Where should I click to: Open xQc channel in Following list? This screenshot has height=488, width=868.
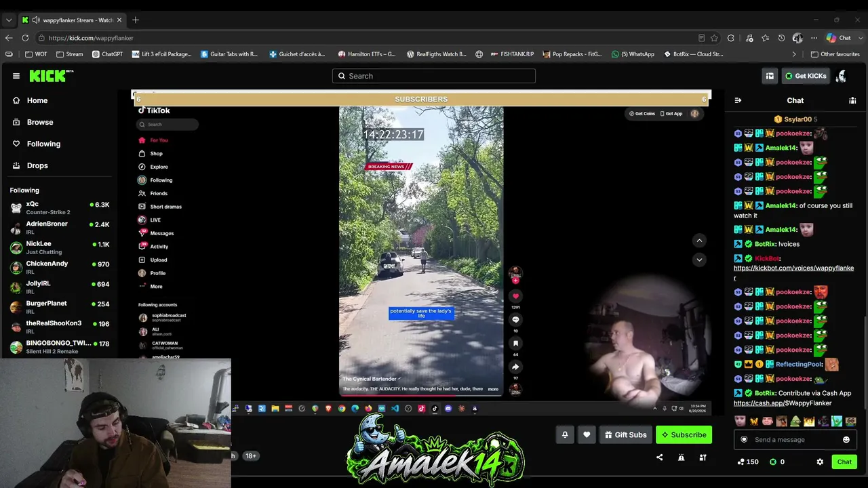[x=60, y=207]
